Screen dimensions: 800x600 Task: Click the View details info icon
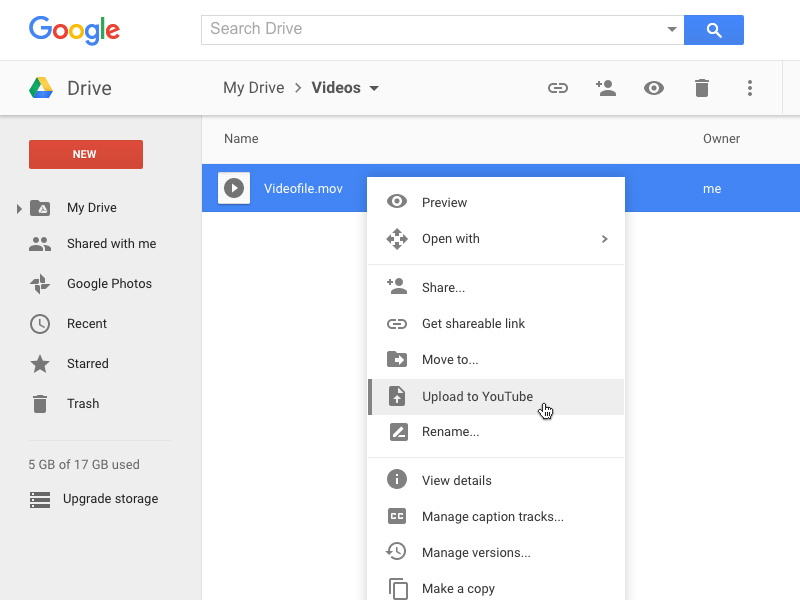point(397,479)
